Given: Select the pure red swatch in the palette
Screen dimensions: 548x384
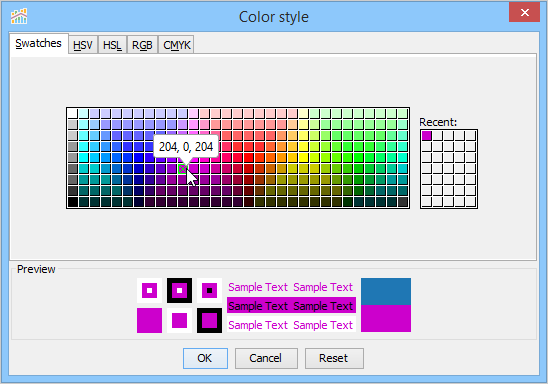Looking at the screenshot, I should (x=248, y=158).
